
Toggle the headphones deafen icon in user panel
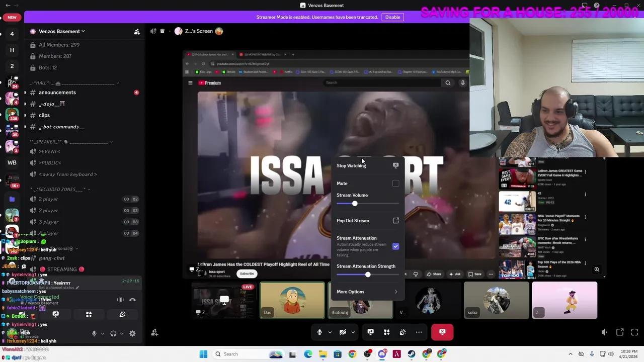(113, 333)
